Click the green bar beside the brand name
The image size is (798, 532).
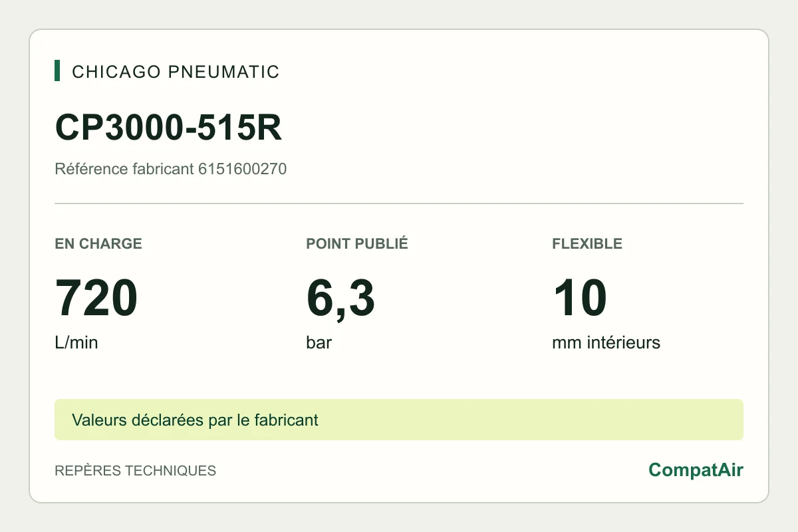tap(57, 71)
